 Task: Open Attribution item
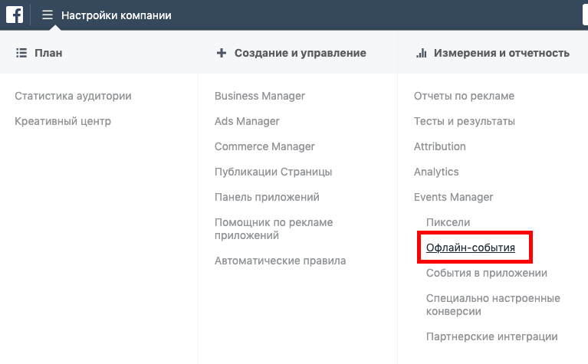pos(439,146)
